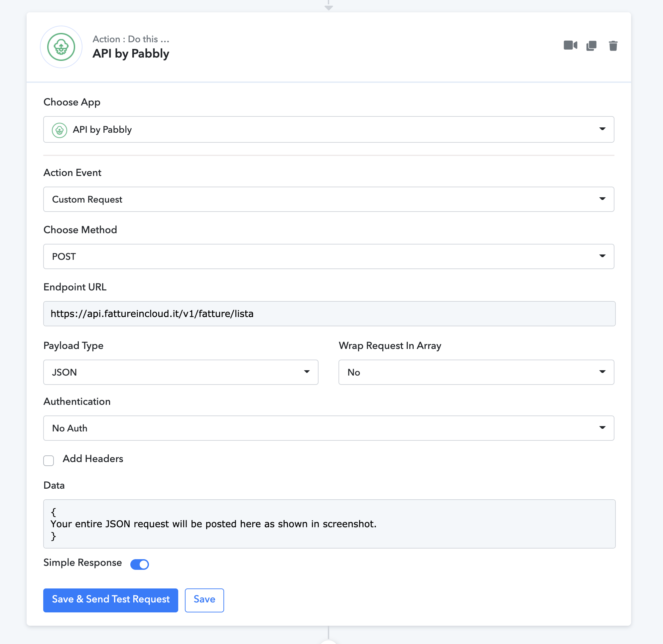Click the Endpoint URL label

coord(75,287)
